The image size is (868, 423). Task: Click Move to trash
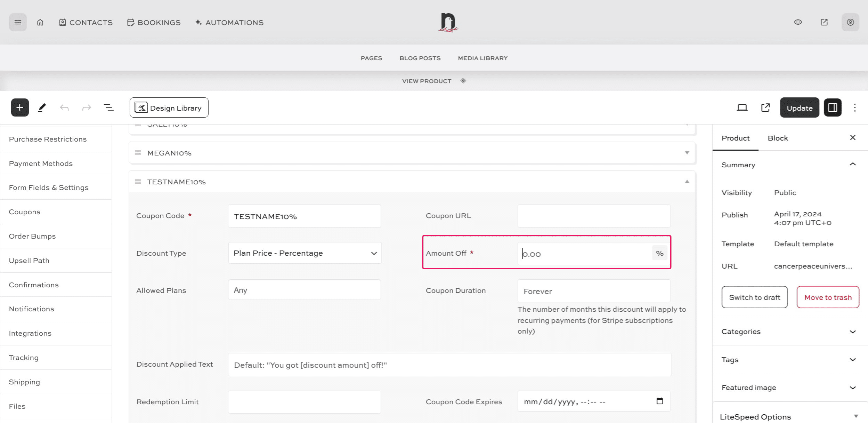tap(828, 297)
